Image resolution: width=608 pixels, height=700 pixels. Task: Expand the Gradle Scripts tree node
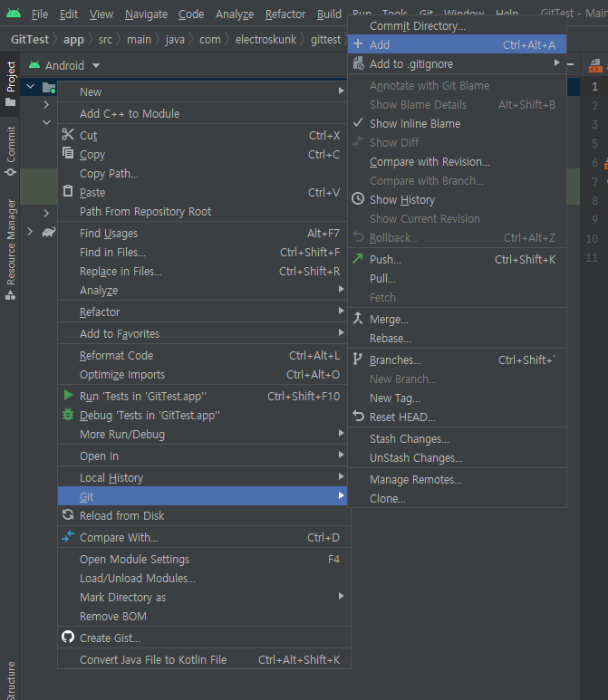tap(30, 232)
